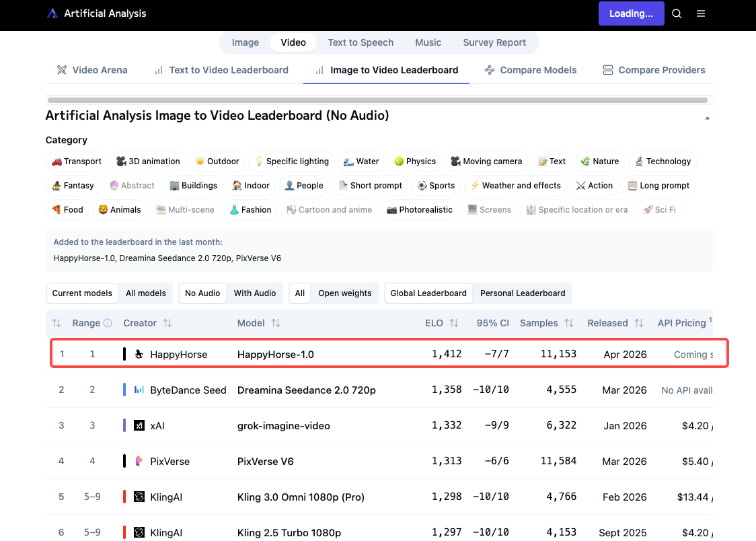Click the Loading... button
This screenshot has width=756, height=541.
(631, 13)
